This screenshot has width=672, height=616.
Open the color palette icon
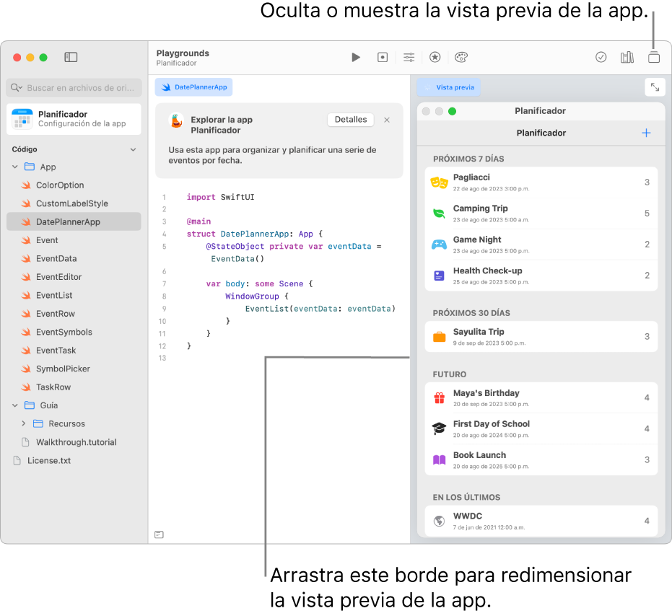point(461,57)
